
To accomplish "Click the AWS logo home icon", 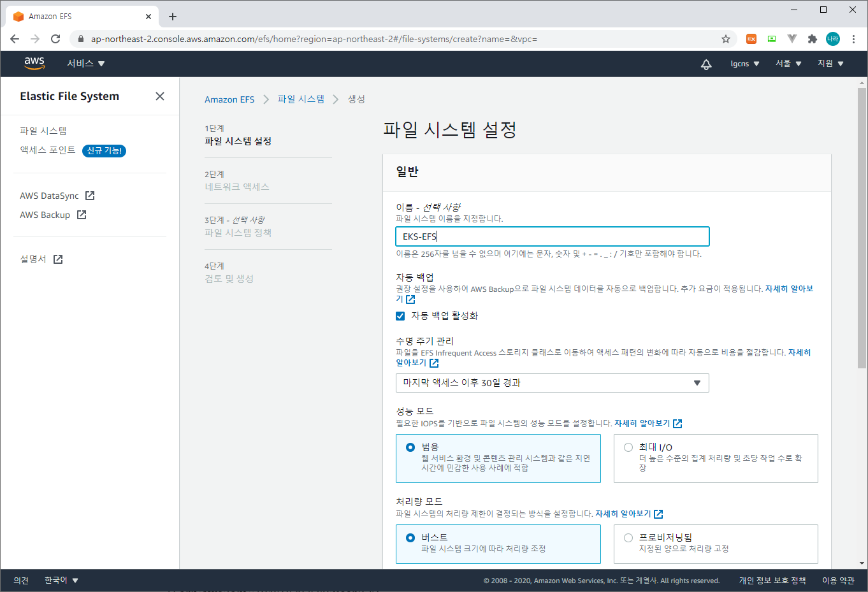I will [x=34, y=63].
